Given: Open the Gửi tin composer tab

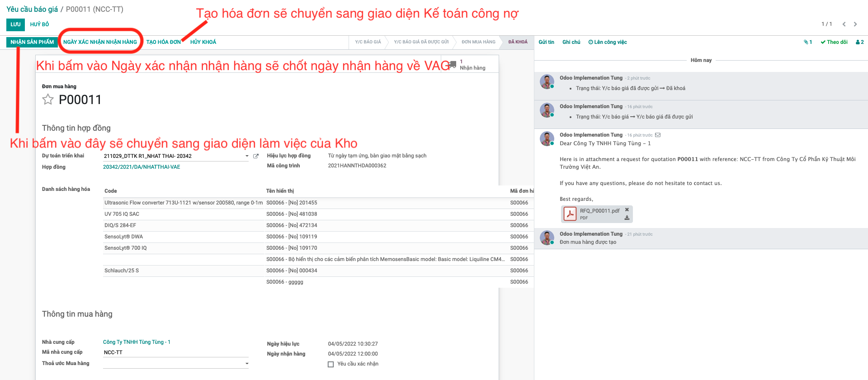Looking at the screenshot, I should 546,42.
